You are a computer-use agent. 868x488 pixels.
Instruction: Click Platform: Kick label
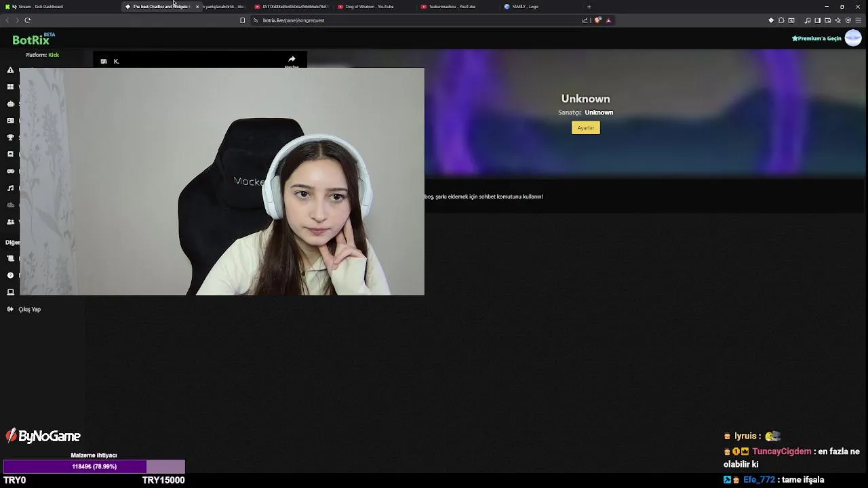(x=42, y=55)
